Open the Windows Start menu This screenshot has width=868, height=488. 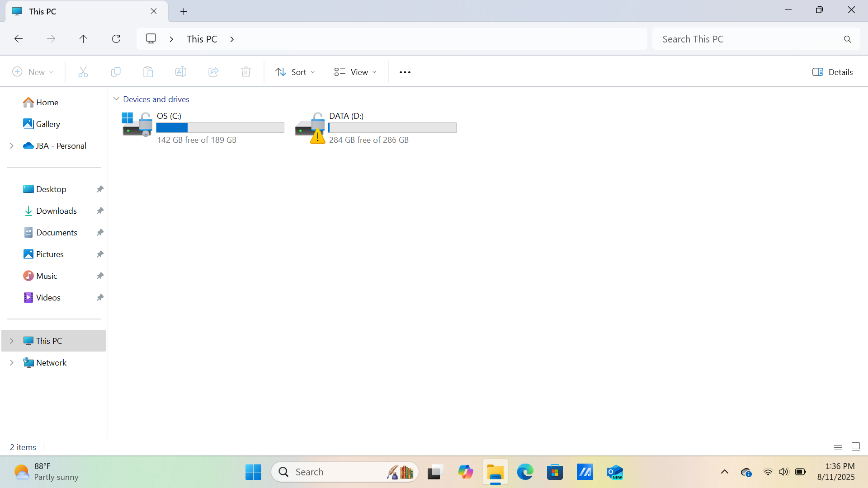[x=253, y=472]
